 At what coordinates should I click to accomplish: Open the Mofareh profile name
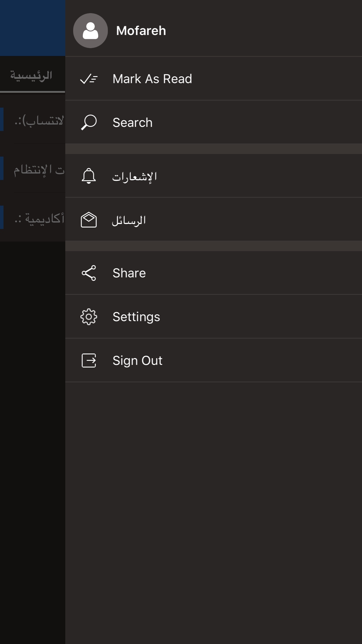click(x=141, y=31)
